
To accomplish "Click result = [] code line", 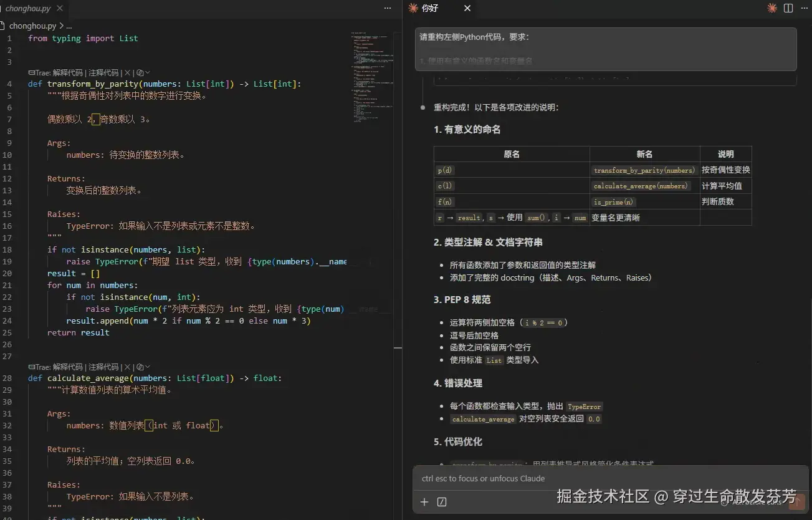I will pos(74,274).
